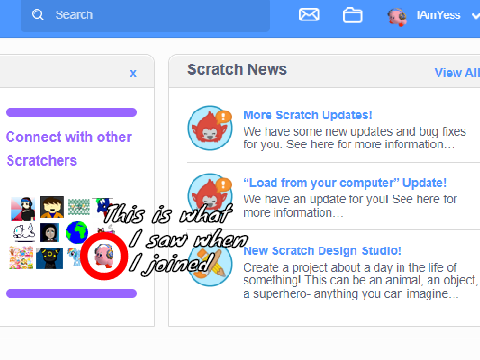Open the pink Kirby headphones avatar in grid
Image resolution: width=480 pixels, height=360 pixels.
click(x=104, y=255)
